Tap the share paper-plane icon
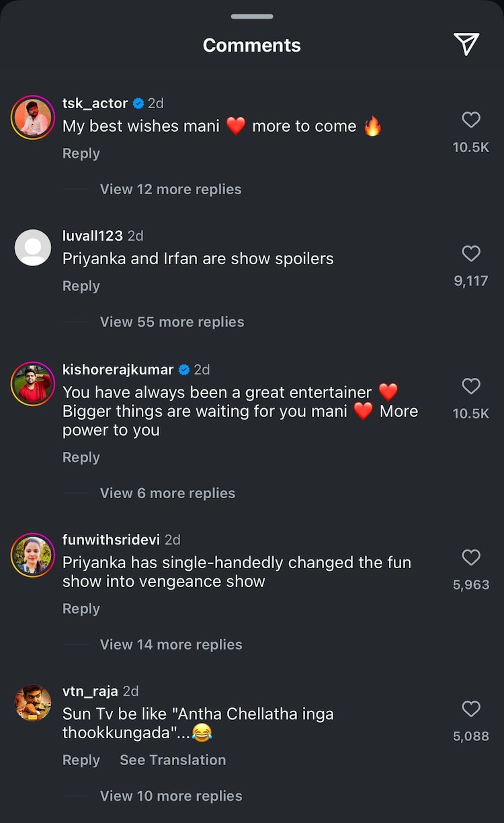 coord(466,44)
